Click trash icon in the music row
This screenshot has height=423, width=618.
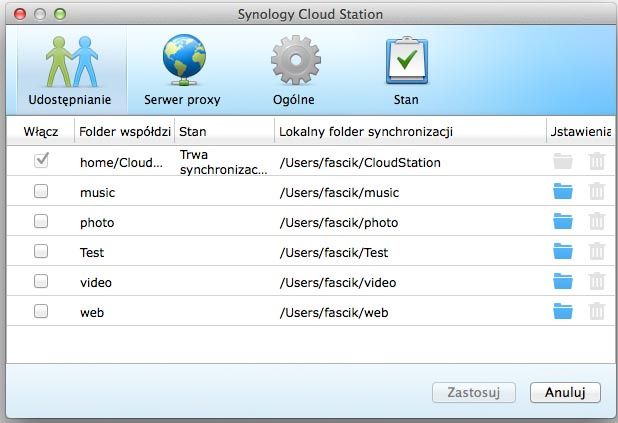click(x=597, y=191)
